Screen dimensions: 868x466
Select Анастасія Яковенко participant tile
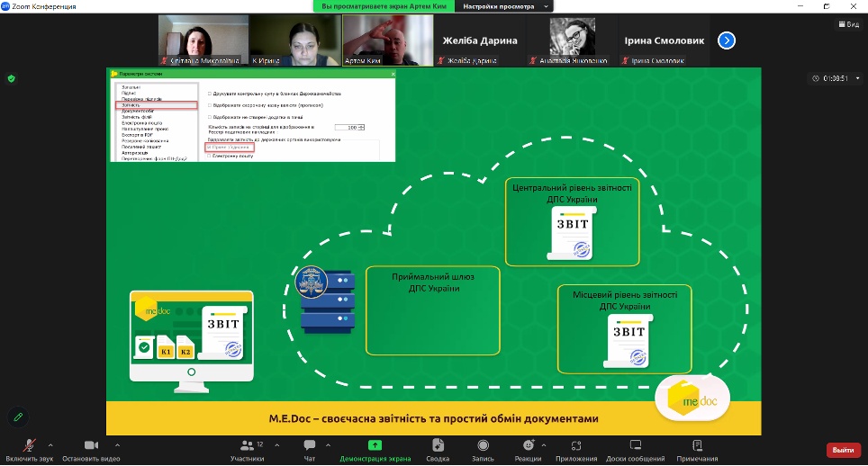[x=572, y=40]
